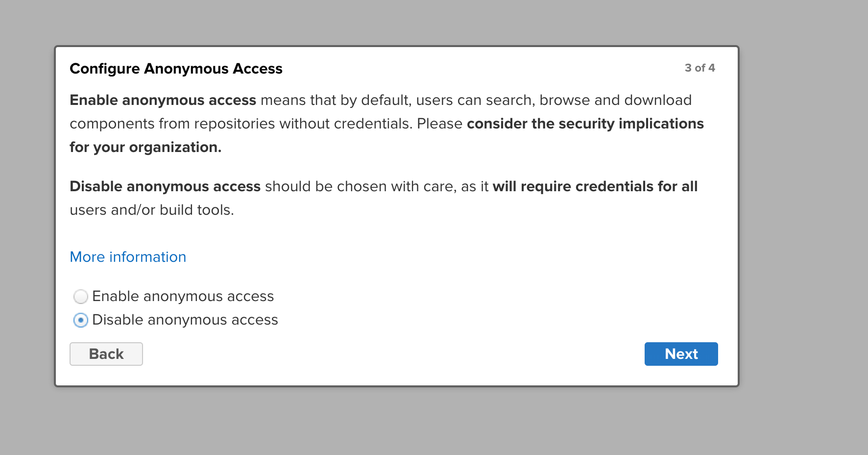Click bold "Disable anonymous access" in second paragraph
The width and height of the screenshot is (868, 455).
pyautogui.click(x=165, y=186)
